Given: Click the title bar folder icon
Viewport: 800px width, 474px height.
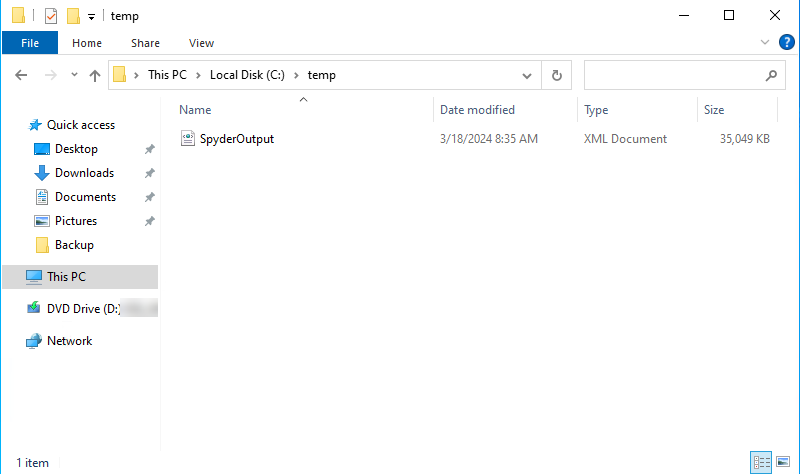Looking at the screenshot, I should point(18,15).
